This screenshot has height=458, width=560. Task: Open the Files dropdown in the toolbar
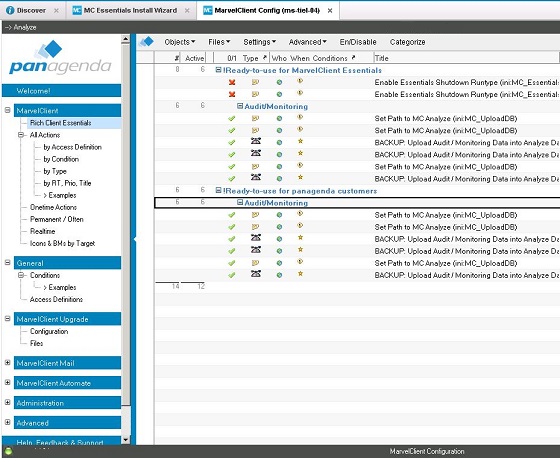219,42
